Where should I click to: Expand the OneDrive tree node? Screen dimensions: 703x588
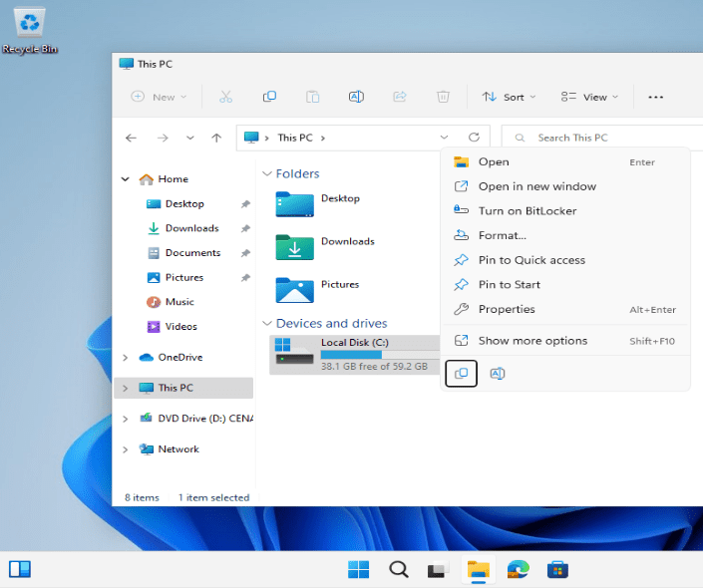[x=125, y=358]
